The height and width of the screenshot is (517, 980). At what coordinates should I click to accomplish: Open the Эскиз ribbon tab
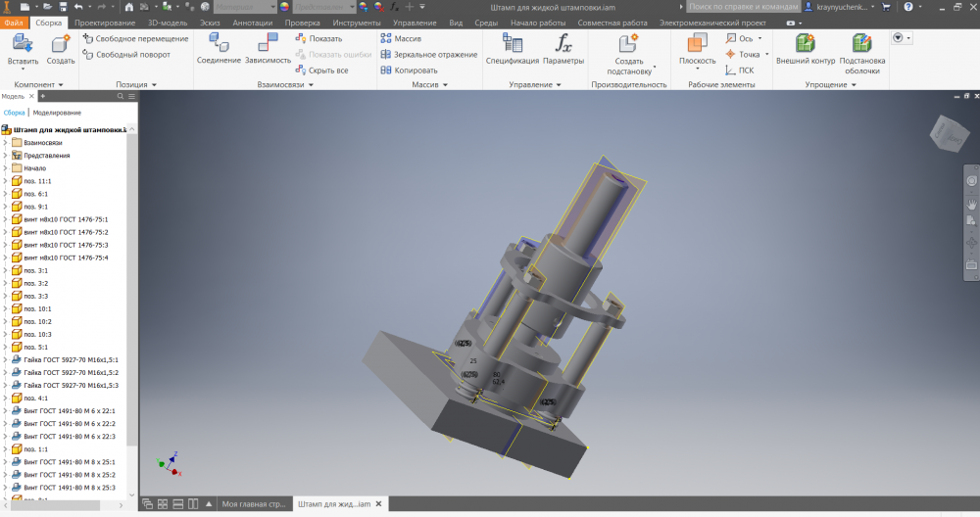tap(209, 22)
